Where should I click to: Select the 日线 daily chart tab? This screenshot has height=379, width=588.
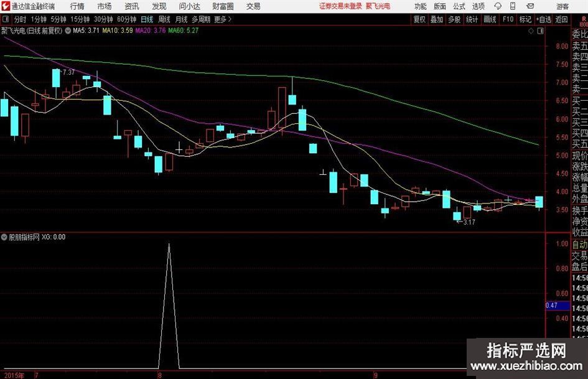click(x=147, y=19)
